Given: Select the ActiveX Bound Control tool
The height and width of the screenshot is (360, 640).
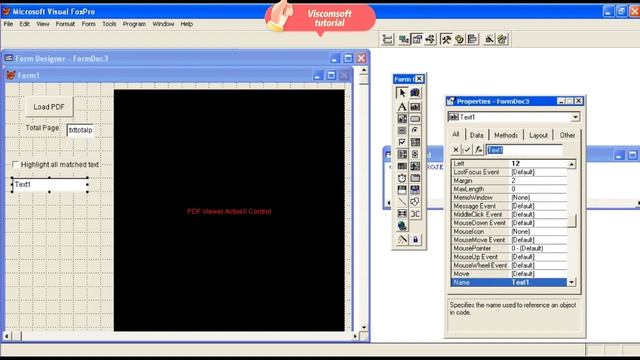Looking at the screenshot, I should click(x=415, y=190).
